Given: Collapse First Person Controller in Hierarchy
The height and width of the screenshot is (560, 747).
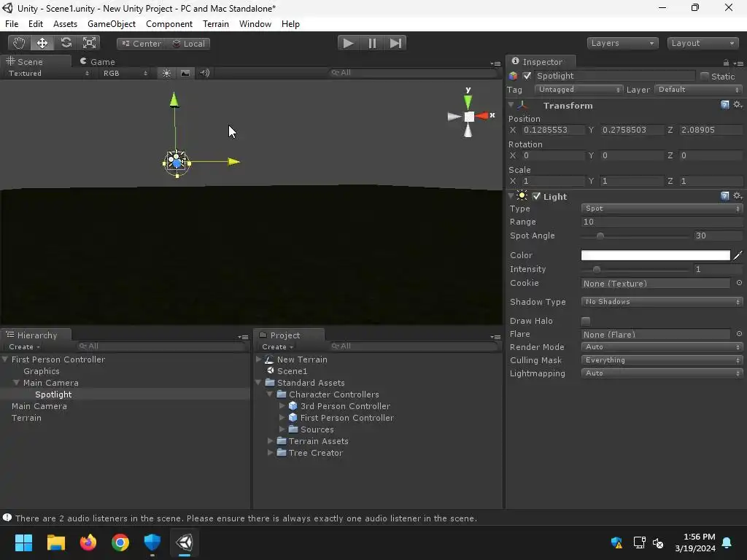Looking at the screenshot, I should [x=5, y=359].
